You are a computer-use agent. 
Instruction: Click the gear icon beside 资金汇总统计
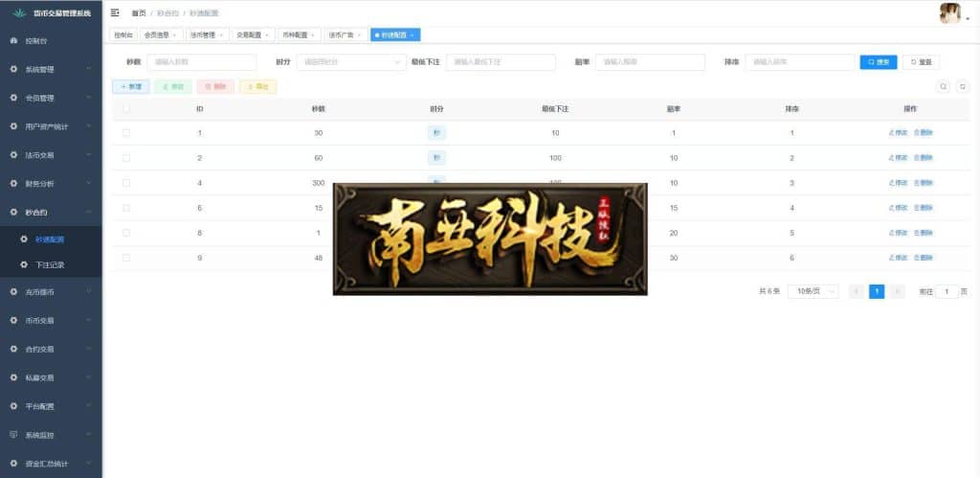[13, 464]
